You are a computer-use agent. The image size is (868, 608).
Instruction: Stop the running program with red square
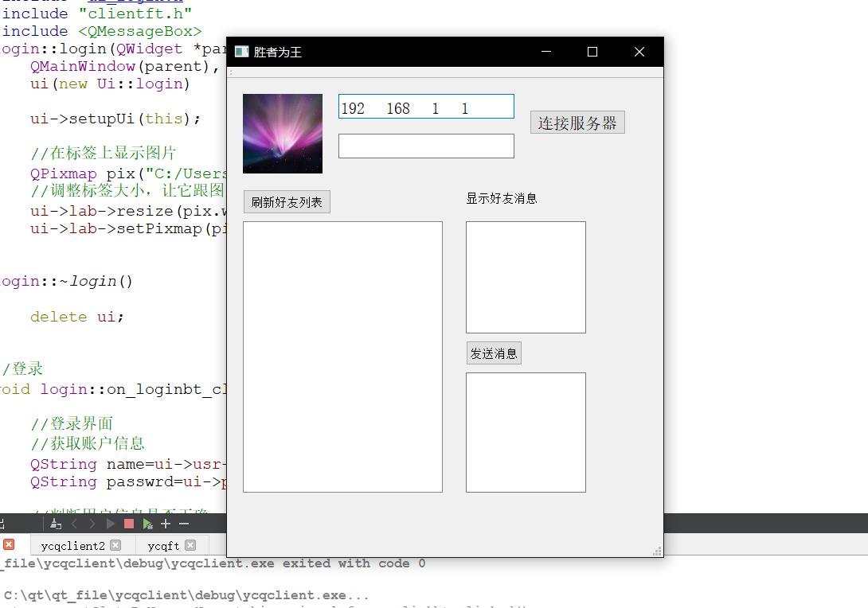pyautogui.click(x=129, y=524)
